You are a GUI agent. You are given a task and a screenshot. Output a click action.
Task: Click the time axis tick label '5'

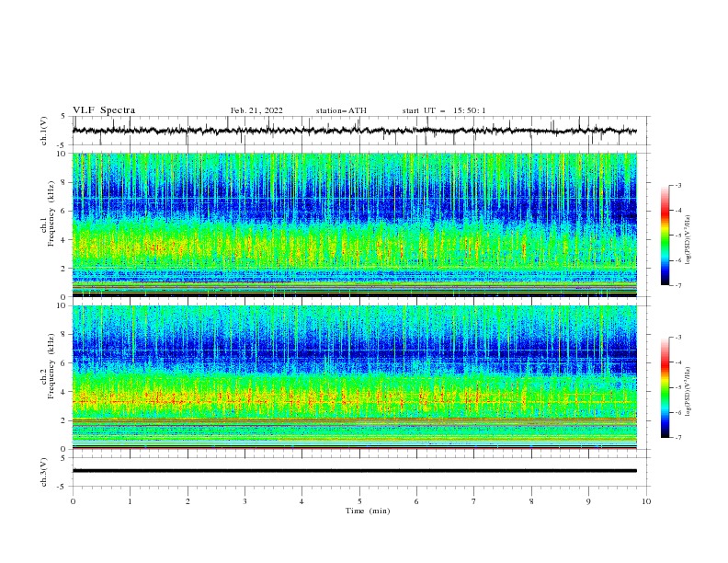[359, 501]
